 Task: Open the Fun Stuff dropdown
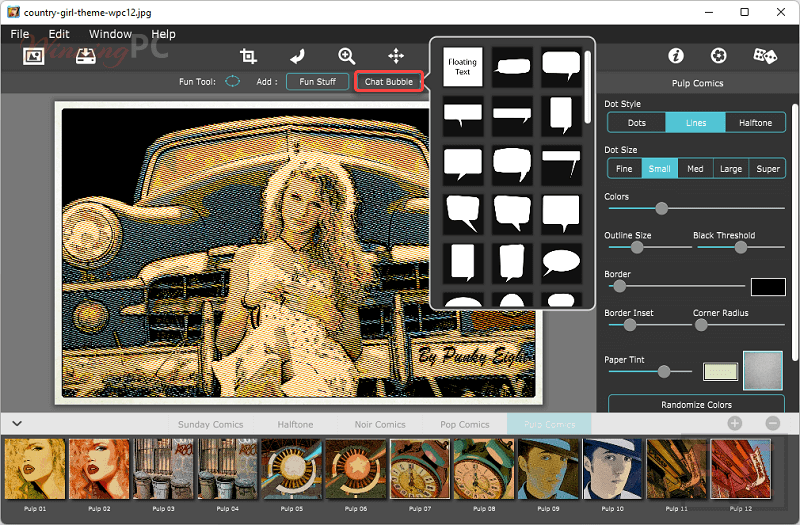coord(317,82)
